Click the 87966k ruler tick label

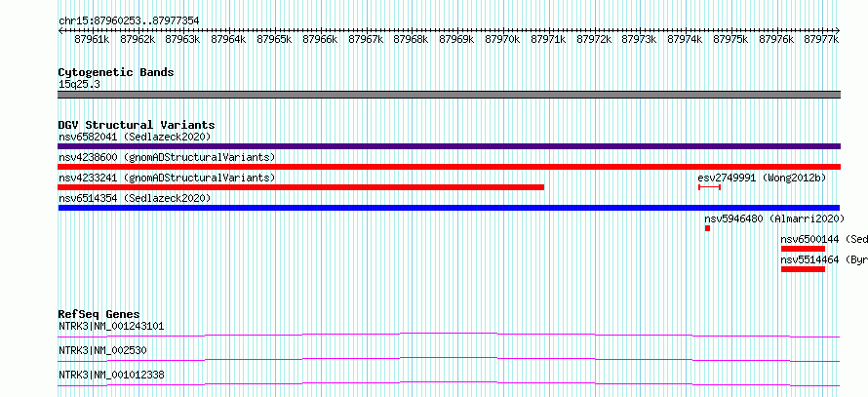pyautogui.click(x=320, y=39)
